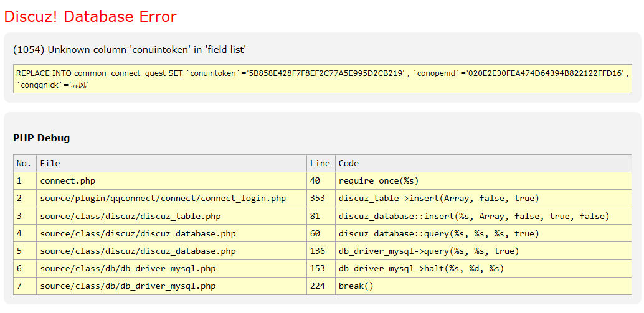The width and height of the screenshot is (644, 313).
Task: Click the File column header
Action: [50, 163]
